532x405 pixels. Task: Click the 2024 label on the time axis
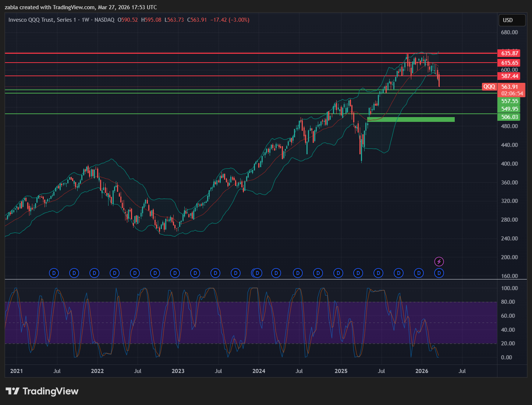[x=259, y=371]
